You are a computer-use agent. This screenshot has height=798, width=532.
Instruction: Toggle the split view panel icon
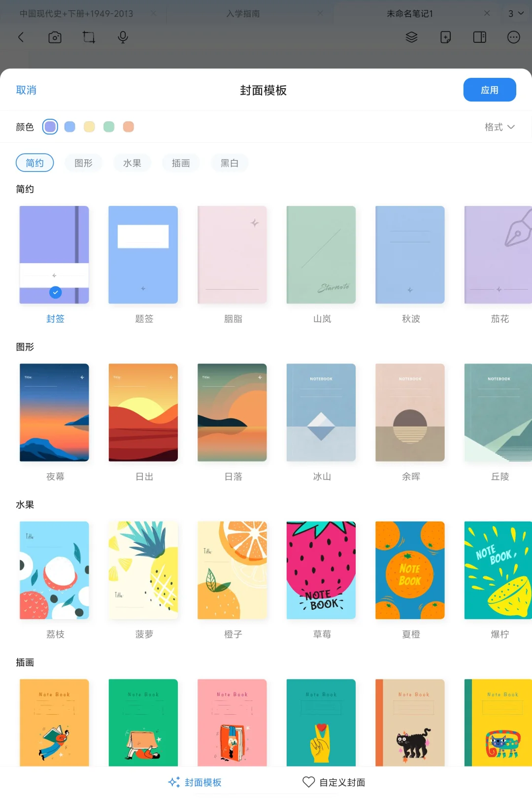click(x=479, y=37)
